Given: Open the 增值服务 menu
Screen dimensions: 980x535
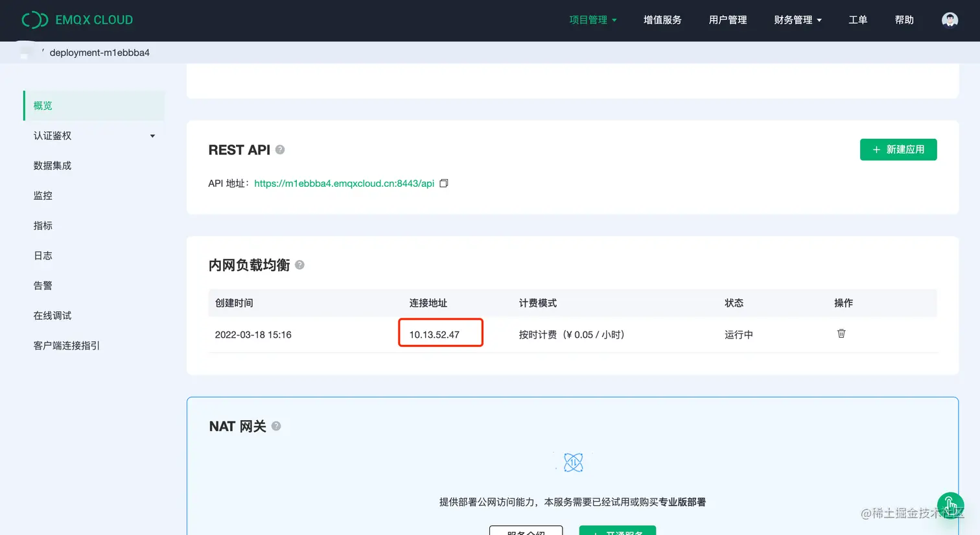Looking at the screenshot, I should pyautogui.click(x=662, y=19).
